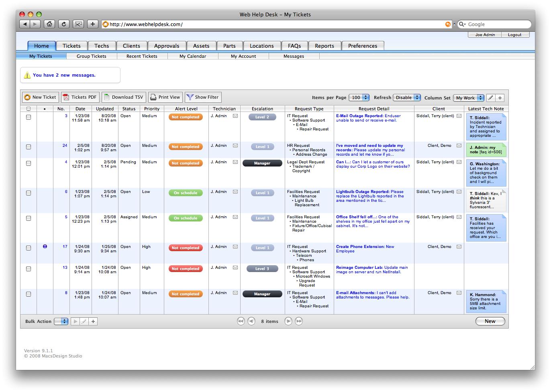Go to the next page of tickets
Image resolution: width=551 pixels, height=392 pixels.
pyautogui.click(x=288, y=321)
